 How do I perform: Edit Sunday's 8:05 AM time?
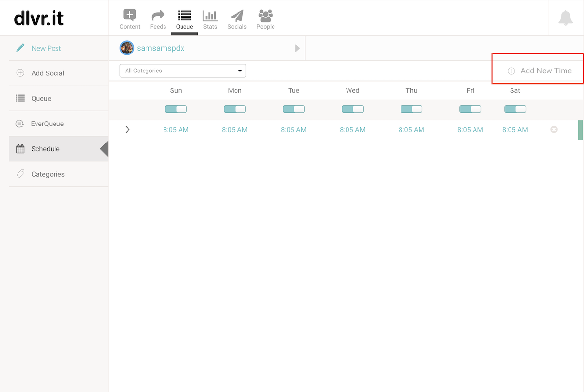(176, 130)
